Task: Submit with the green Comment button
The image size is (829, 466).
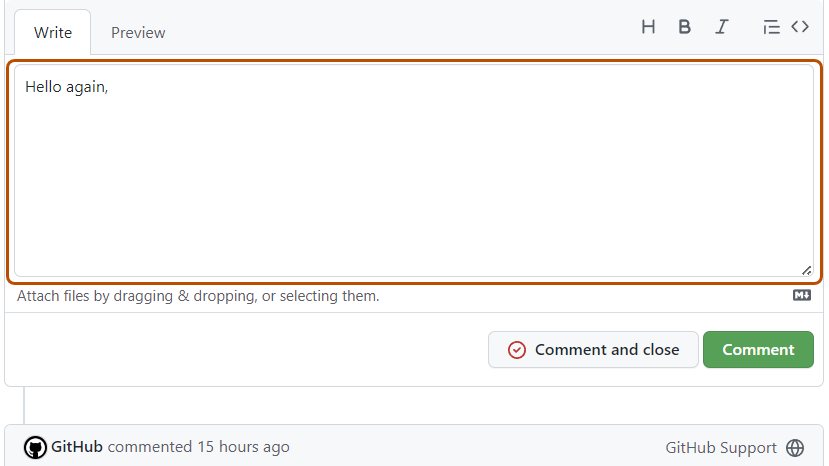Action: click(x=758, y=350)
